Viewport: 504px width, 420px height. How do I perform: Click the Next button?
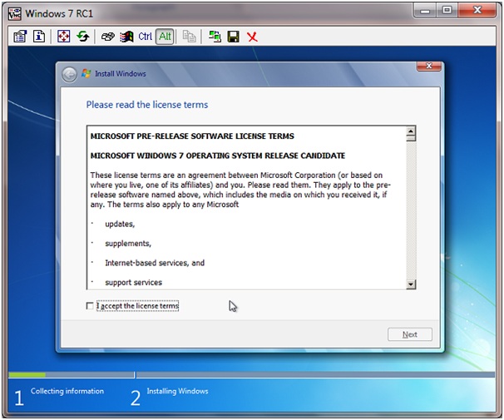pos(410,334)
